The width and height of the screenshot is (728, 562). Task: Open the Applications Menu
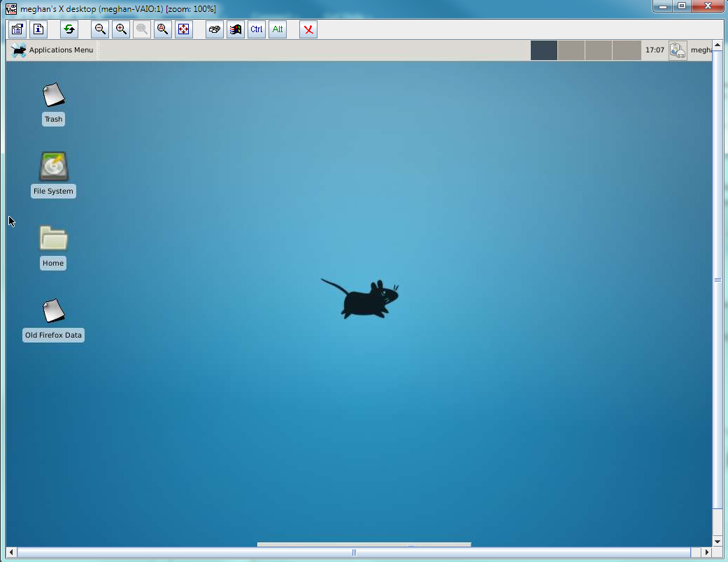52,50
